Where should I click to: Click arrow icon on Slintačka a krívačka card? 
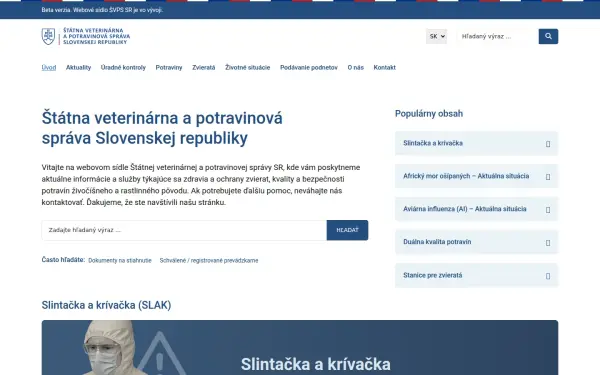coord(548,144)
